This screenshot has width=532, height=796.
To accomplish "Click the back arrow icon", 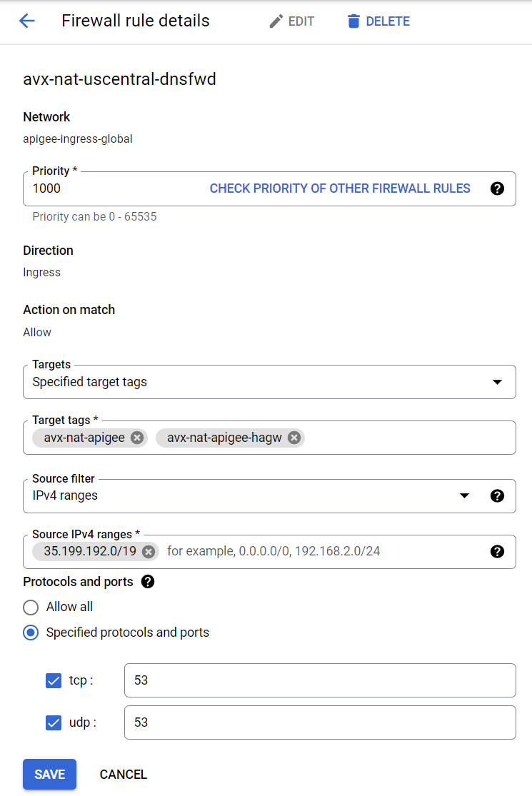I will click(x=27, y=21).
